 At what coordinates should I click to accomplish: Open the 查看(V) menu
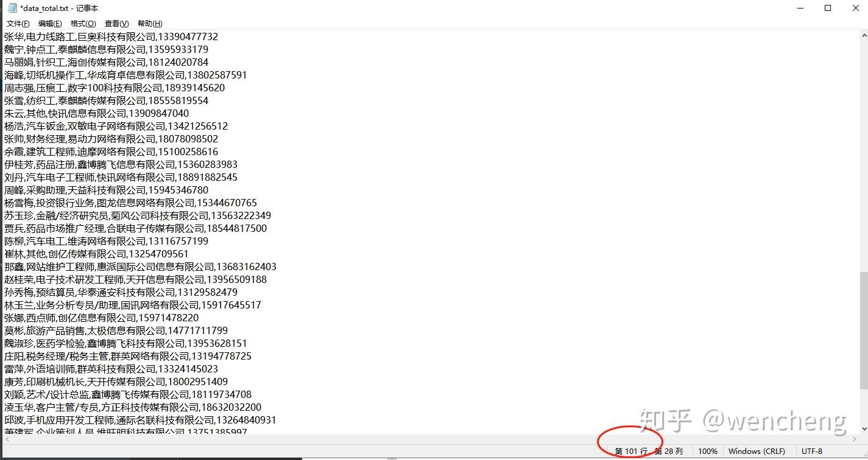[116, 23]
